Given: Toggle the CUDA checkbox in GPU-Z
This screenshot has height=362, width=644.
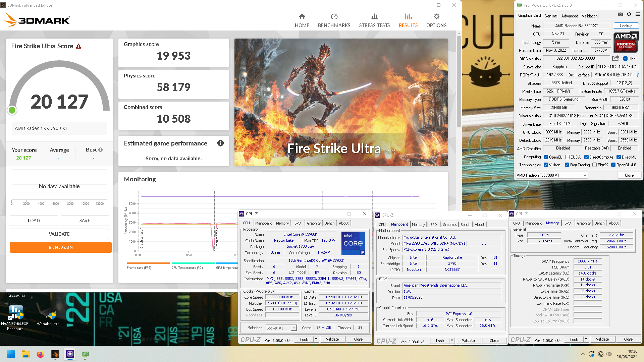Looking at the screenshot, I should point(567,157).
